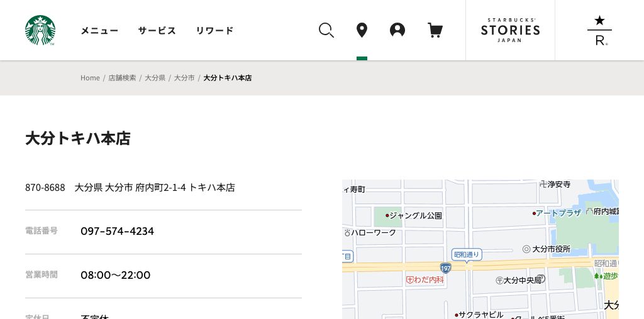This screenshot has height=319, width=644.
Task: Open the サービス navigation menu
Action: click(x=157, y=31)
